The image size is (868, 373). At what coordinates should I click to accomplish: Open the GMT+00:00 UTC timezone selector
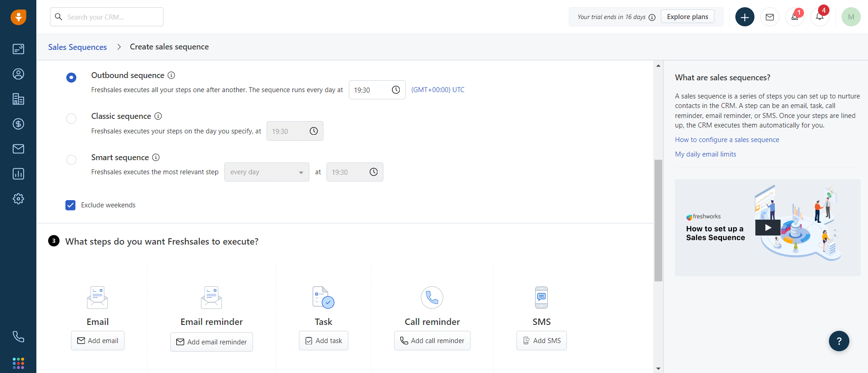438,90
